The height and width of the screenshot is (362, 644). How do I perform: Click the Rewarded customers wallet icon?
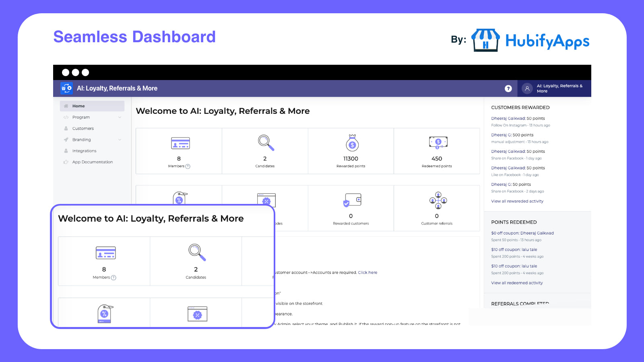(x=351, y=200)
